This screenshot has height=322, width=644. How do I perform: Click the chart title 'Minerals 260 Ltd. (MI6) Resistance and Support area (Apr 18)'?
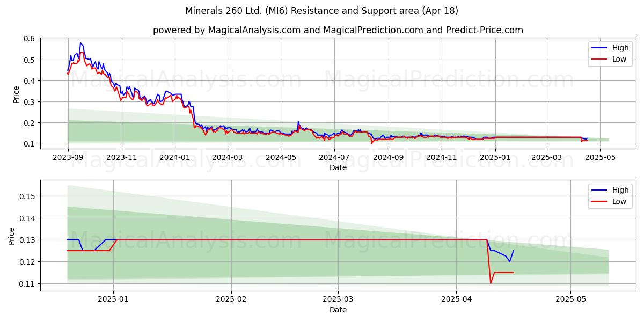[322, 11]
